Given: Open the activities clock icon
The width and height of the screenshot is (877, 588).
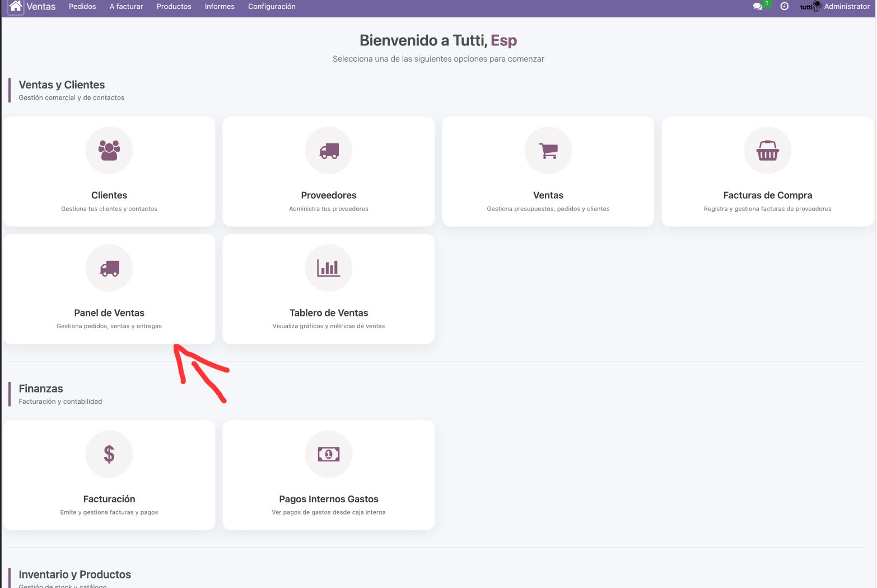Looking at the screenshot, I should pos(785,7).
